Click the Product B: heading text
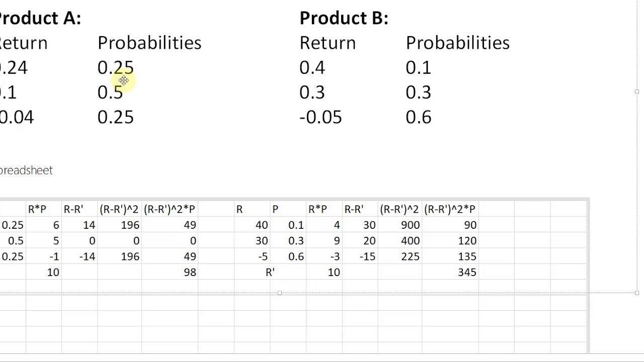 pyautogui.click(x=344, y=18)
